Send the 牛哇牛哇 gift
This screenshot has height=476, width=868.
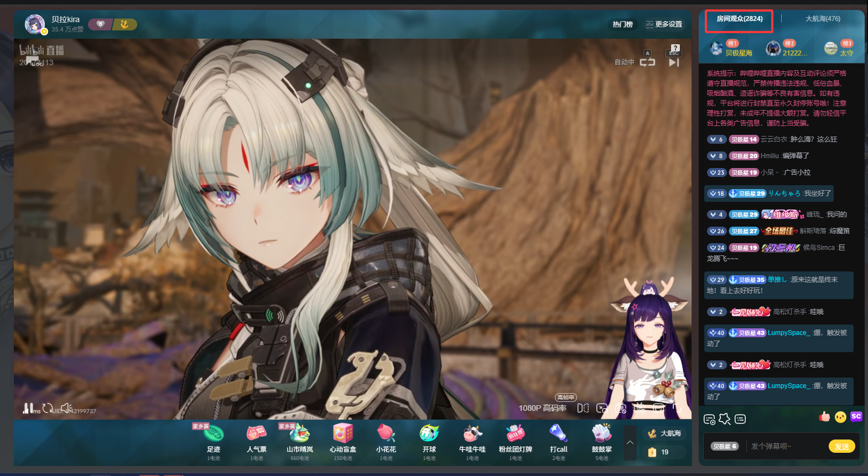click(472, 442)
